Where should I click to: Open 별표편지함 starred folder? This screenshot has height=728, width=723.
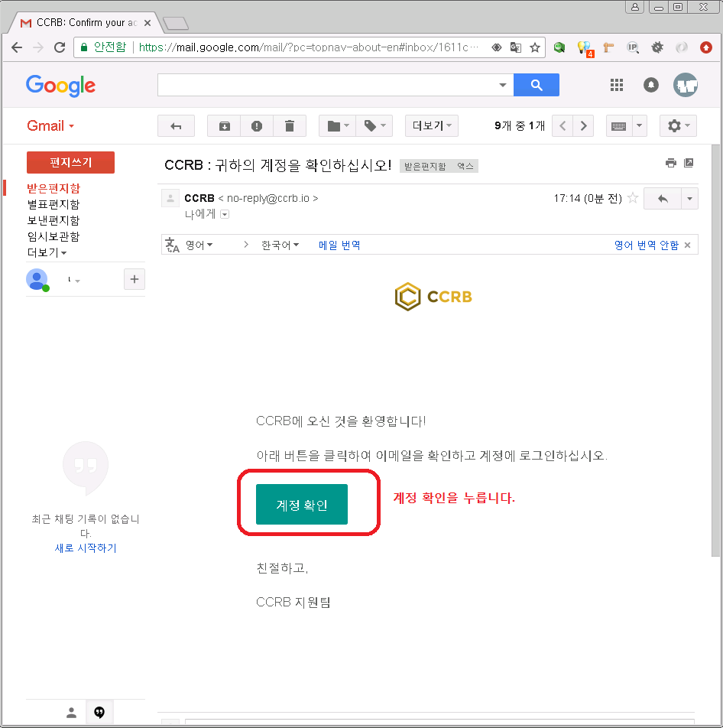tap(53, 204)
